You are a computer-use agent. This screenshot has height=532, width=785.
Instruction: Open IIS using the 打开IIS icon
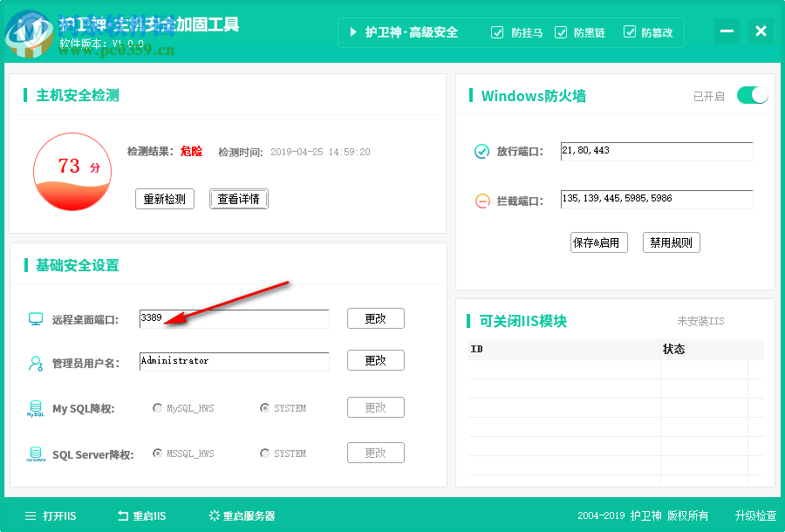coord(30,515)
